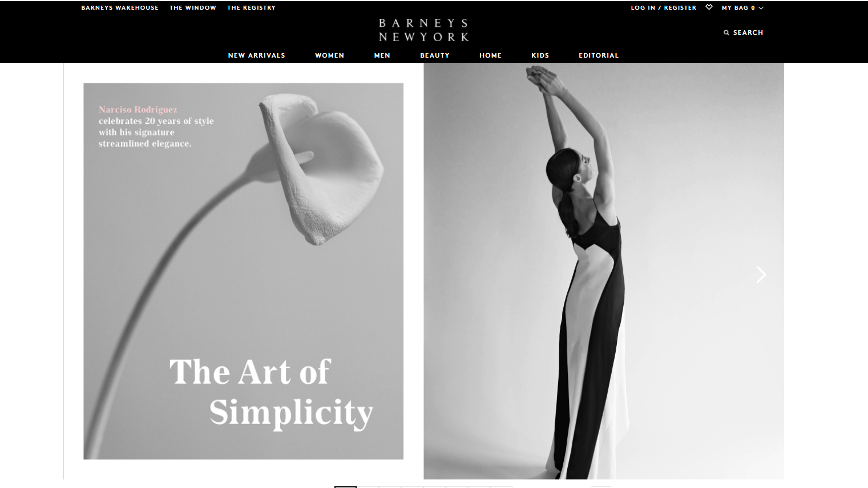The height and width of the screenshot is (488, 868).
Task: Open The Window link
Action: pos(193,7)
